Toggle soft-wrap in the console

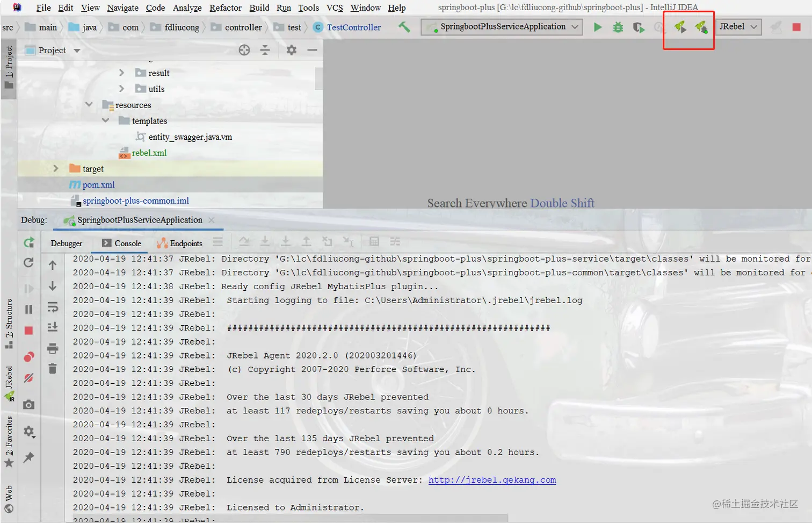pyautogui.click(x=53, y=307)
